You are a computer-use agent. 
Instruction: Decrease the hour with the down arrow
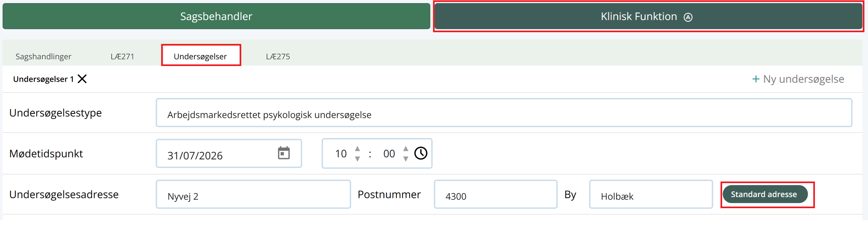click(x=357, y=159)
